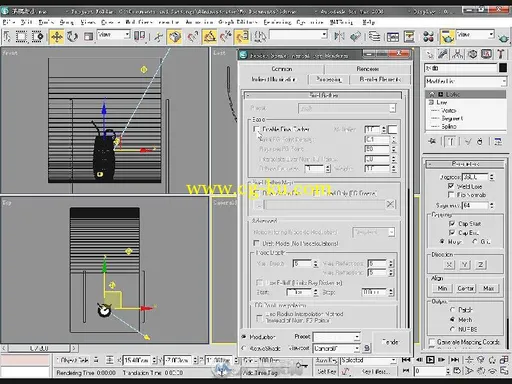Toggle Enable Final Gather checkbox

[x=256, y=129]
